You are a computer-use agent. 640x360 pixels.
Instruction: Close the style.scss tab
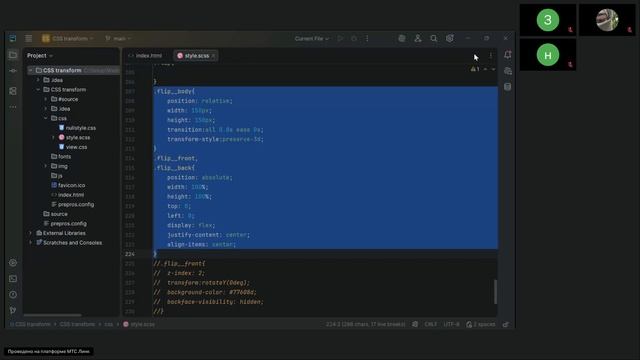[213, 56]
